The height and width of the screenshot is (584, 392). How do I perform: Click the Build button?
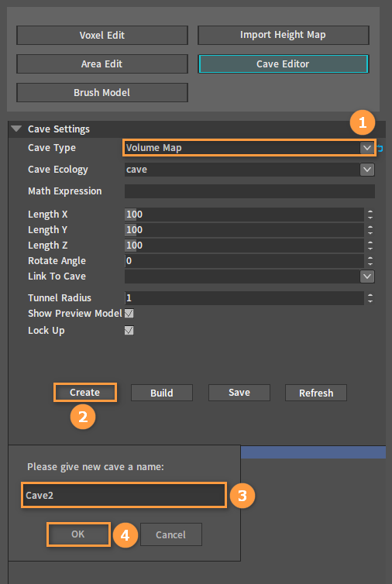[162, 393]
